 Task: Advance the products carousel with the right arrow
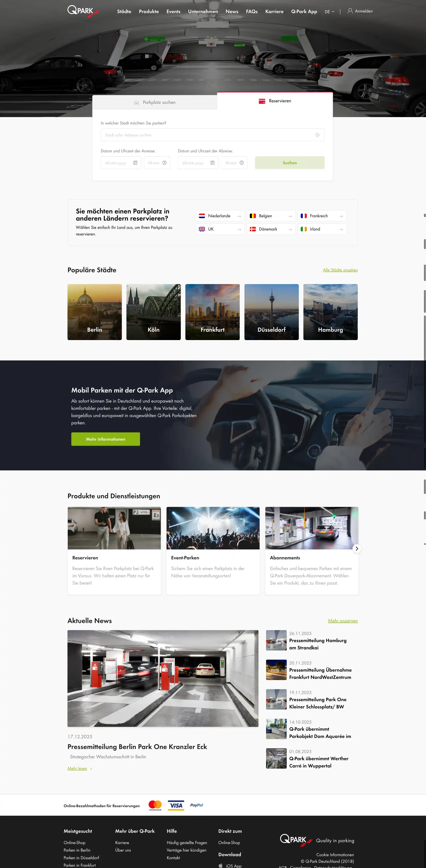tap(356, 549)
